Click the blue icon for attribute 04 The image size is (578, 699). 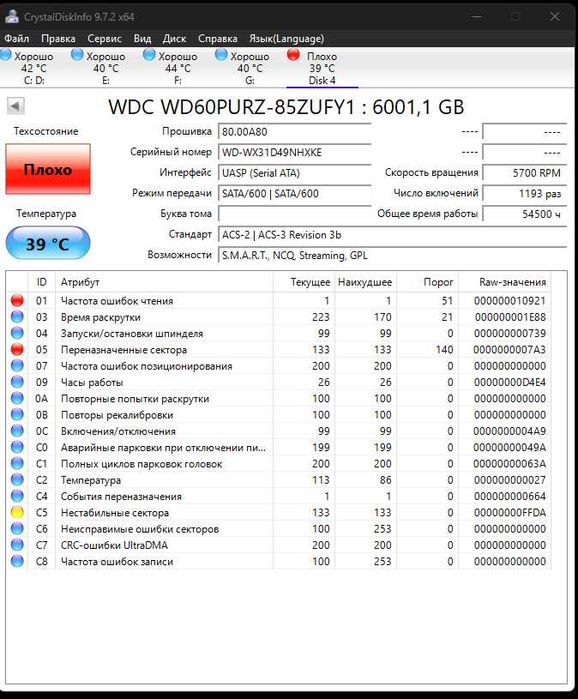pos(17,333)
